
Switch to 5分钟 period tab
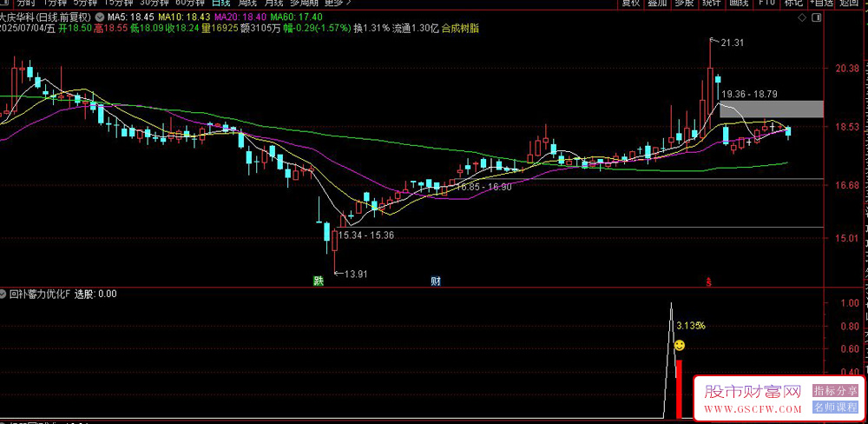(85, 3)
